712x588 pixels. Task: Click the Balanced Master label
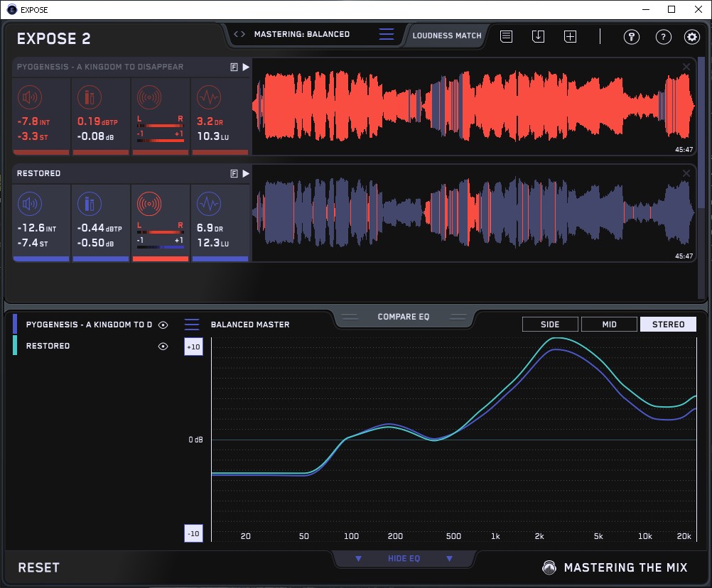(x=250, y=325)
